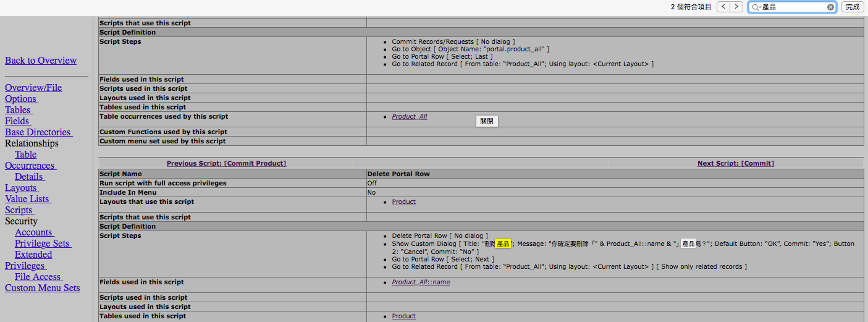Jump to Next Script: Commit
Image resolution: width=868 pixels, height=322 pixels.
point(735,164)
